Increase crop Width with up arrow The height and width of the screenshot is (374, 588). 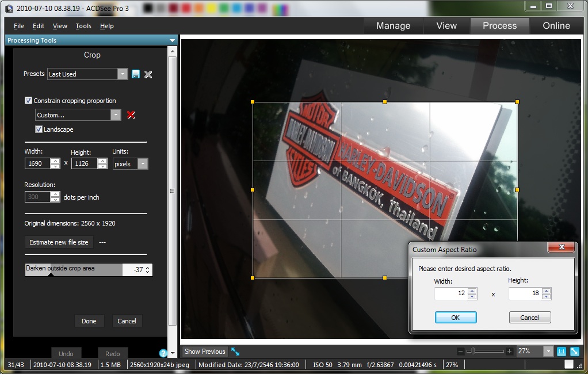(x=55, y=161)
